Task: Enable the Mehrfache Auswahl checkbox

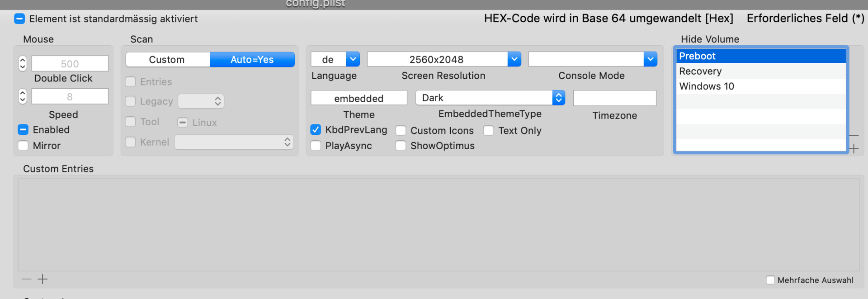Action: pos(770,280)
